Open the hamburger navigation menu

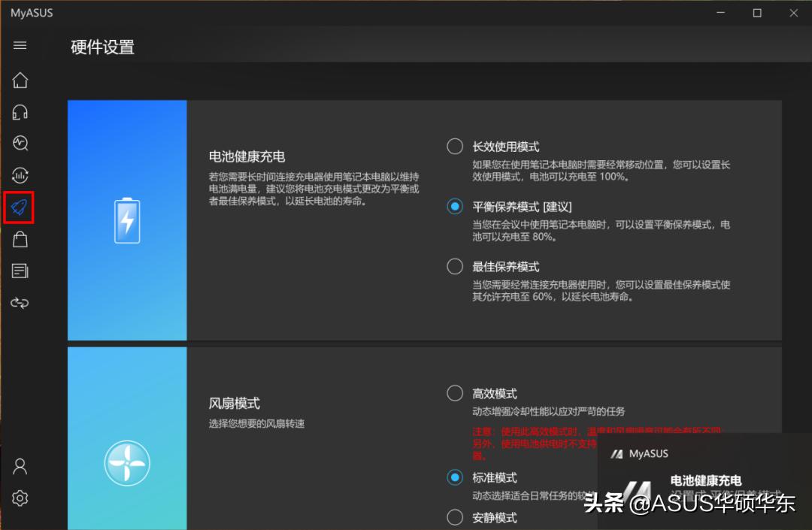pyautogui.click(x=20, y=45)
